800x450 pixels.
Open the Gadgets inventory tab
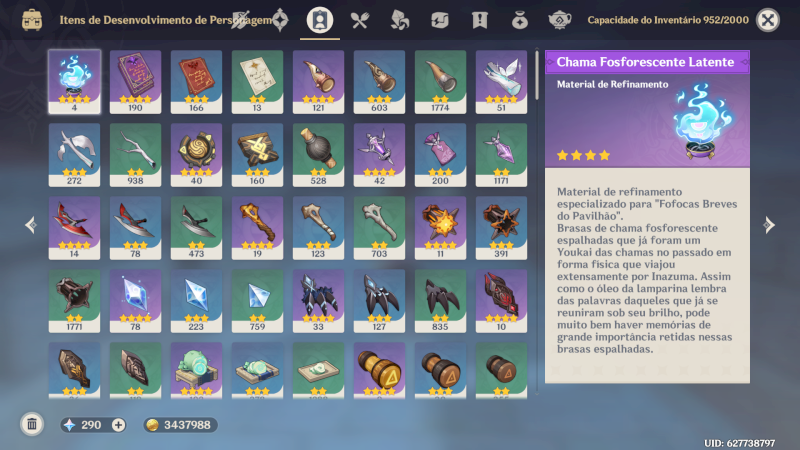pos(439,20)
